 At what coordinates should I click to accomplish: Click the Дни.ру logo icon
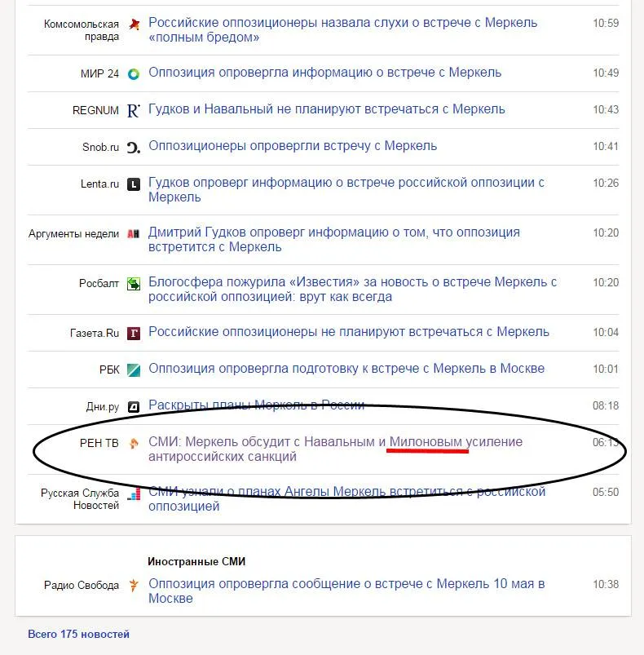(134, 407)
